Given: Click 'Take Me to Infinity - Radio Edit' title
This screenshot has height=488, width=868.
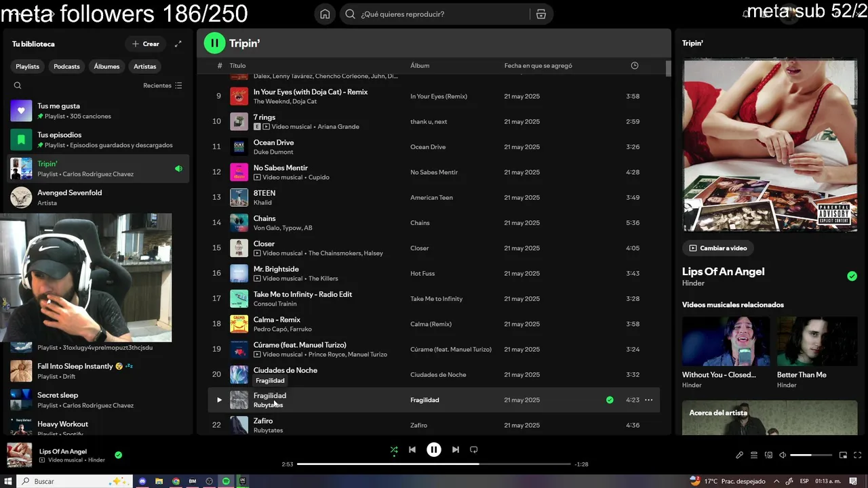Looking at the screenshot, I should click(302, 294).
